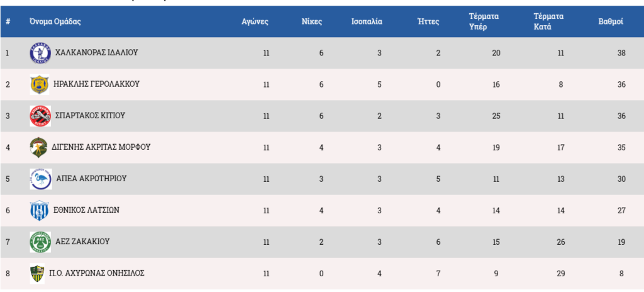Sort by the Όνομα Ομάδας column header
644x292 pixels.
[55, 21]
